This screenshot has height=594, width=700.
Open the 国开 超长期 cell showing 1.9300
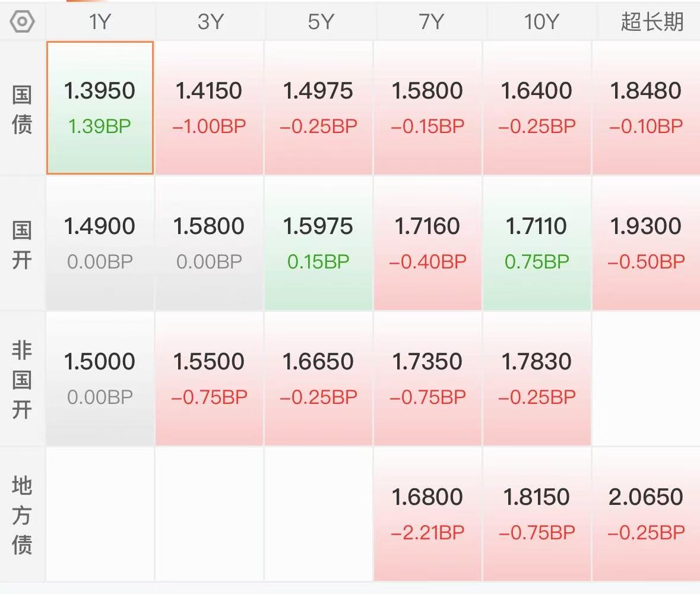647,244
